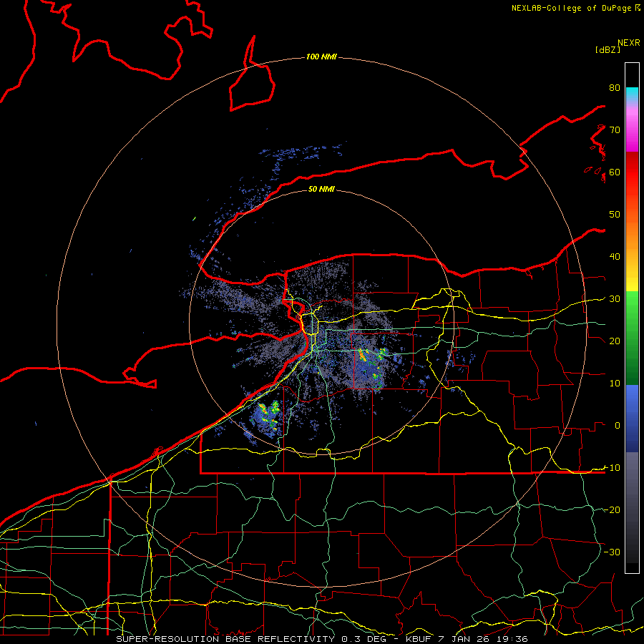The width and height of the screenshot is (644, 644).
Task: Click the 80 dBZ scale value
Action: tap(615, 88)
